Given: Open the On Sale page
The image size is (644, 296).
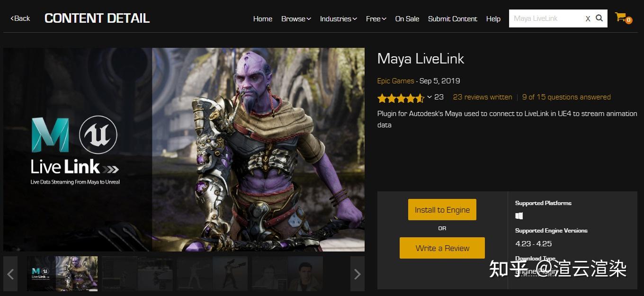Looking at the screenshot, I should (x=407, y=19).
